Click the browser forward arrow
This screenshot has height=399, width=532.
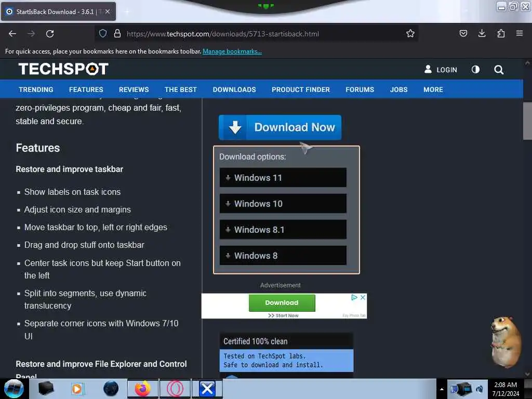click(31, 34)
